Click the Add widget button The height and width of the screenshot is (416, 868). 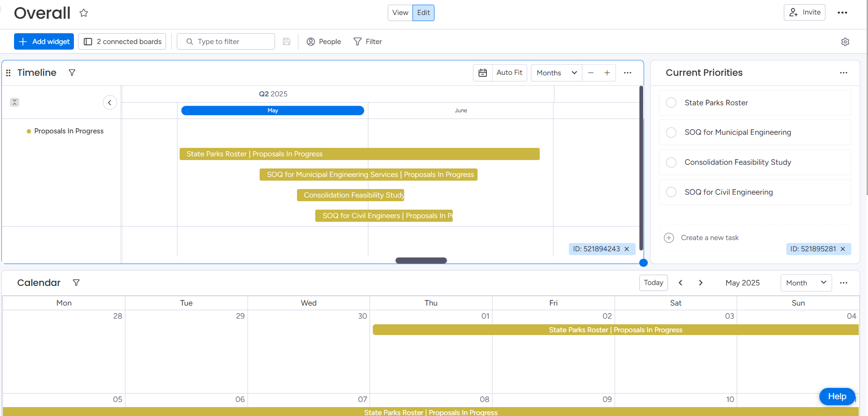point(44,42)
